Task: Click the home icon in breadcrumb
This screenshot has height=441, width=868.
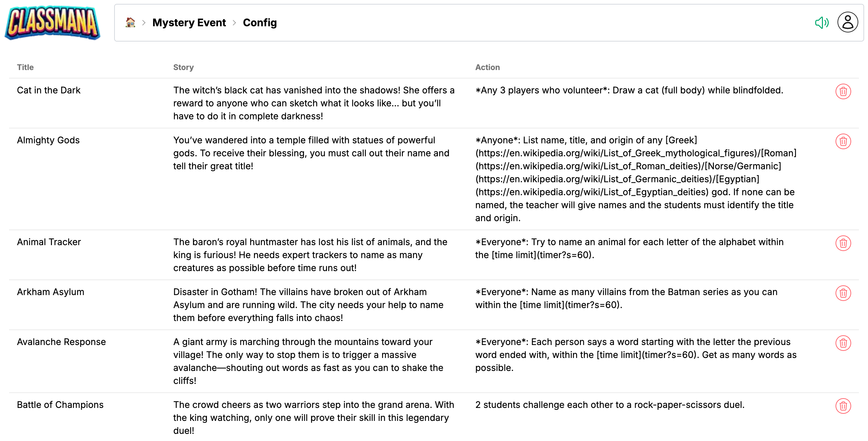Action: 130,23
